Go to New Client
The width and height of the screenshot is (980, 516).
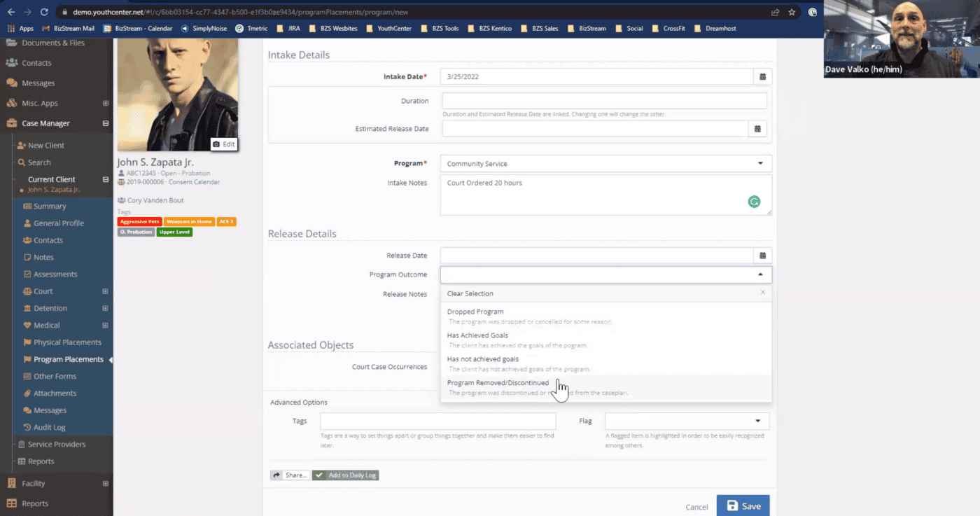pyautogui.click(x=45, y=146)
